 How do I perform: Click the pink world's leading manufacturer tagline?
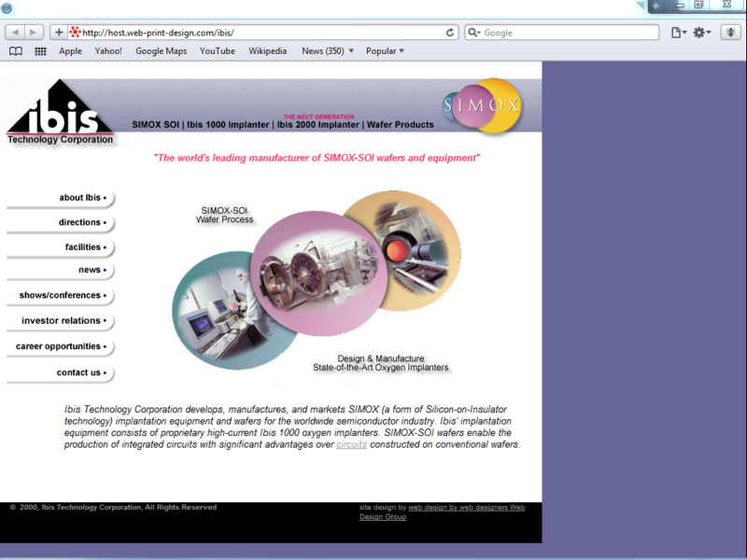[x=317, y=158]
